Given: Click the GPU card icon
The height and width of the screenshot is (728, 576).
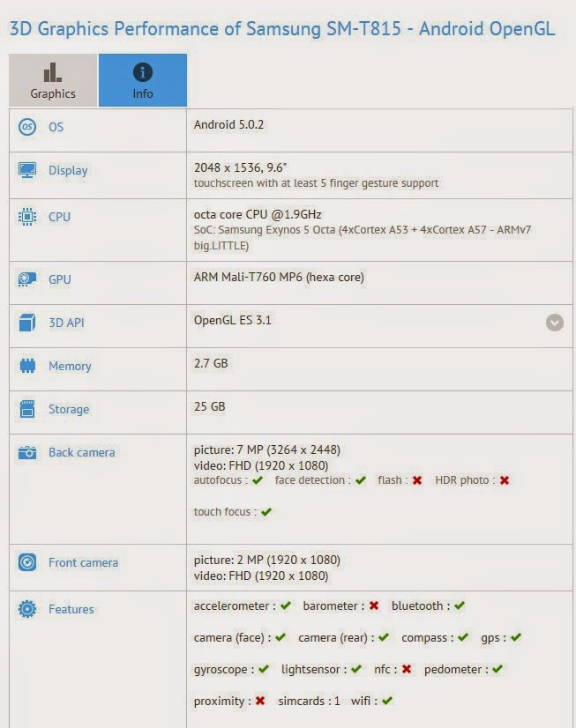Looking at the screenshot, I should point(27,279).
